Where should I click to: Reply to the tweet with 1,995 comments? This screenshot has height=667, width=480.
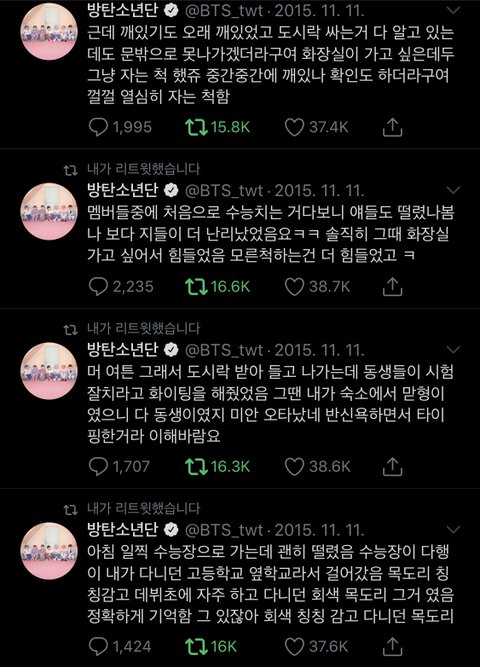pos(98,127)
